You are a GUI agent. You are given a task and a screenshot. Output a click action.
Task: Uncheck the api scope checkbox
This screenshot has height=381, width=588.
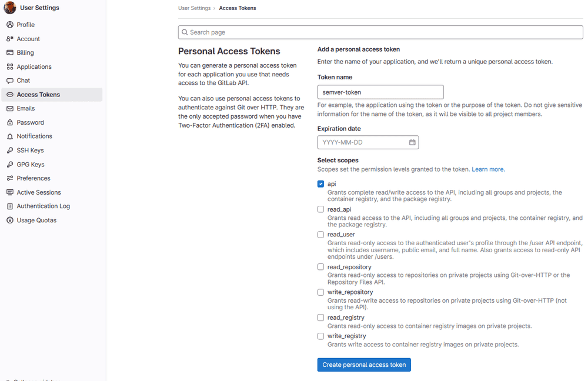tap(320, 184)
